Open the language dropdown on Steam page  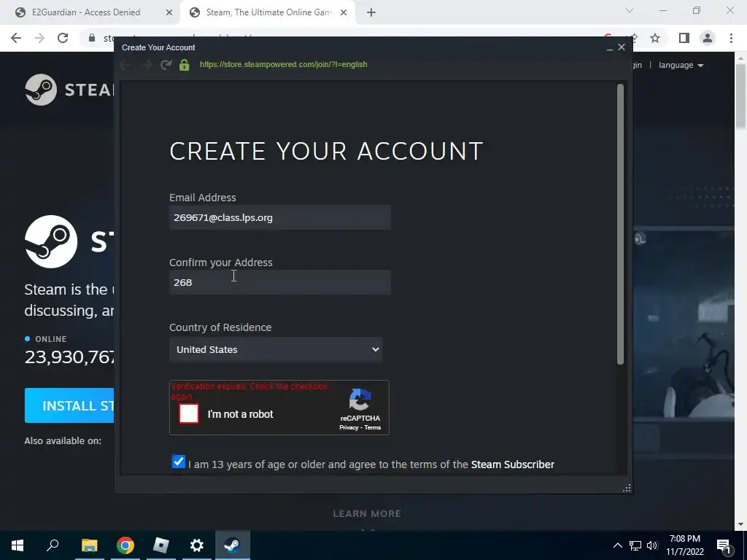click(x=681, y=65)
